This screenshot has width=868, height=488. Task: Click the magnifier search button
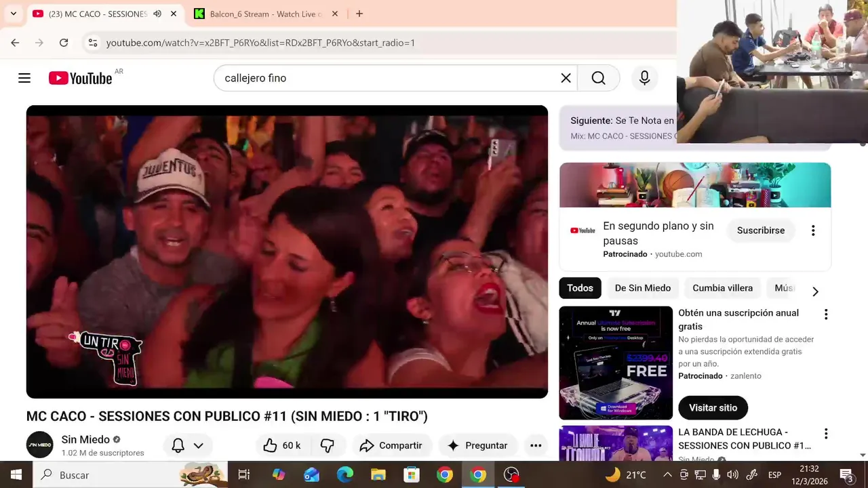[598, 78]
